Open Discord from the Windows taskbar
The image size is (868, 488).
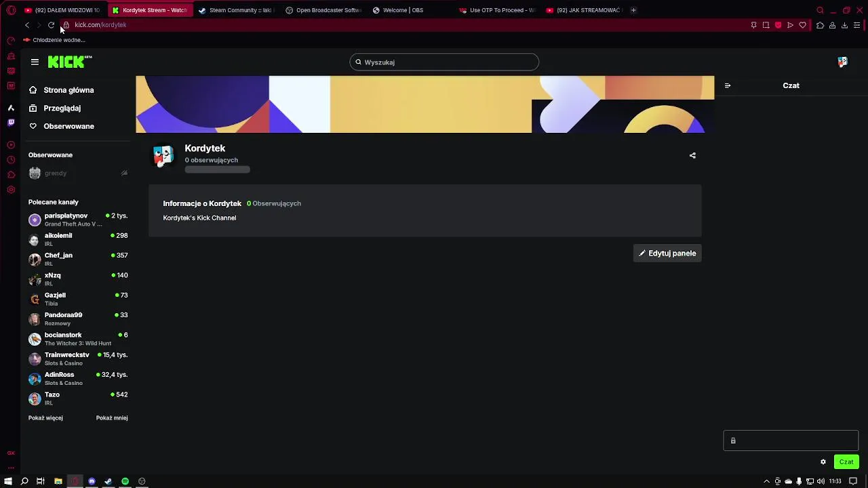point(92,481)
